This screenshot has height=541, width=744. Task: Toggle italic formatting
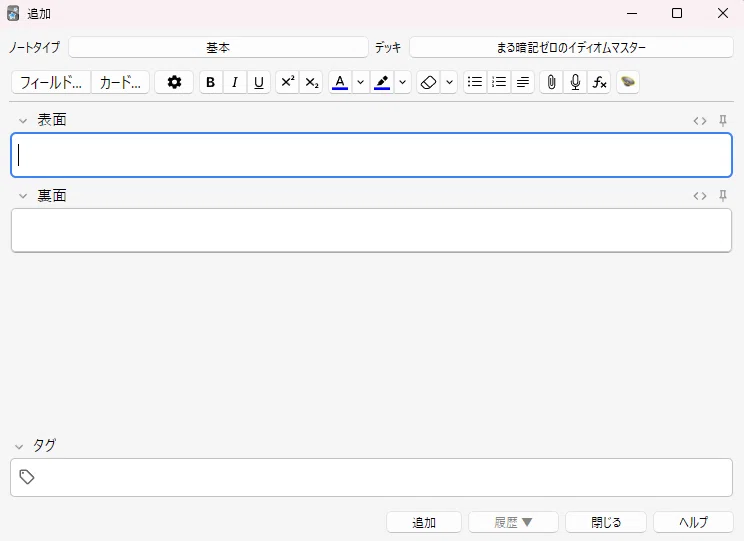pyautogui.click(x=234, y=83)
